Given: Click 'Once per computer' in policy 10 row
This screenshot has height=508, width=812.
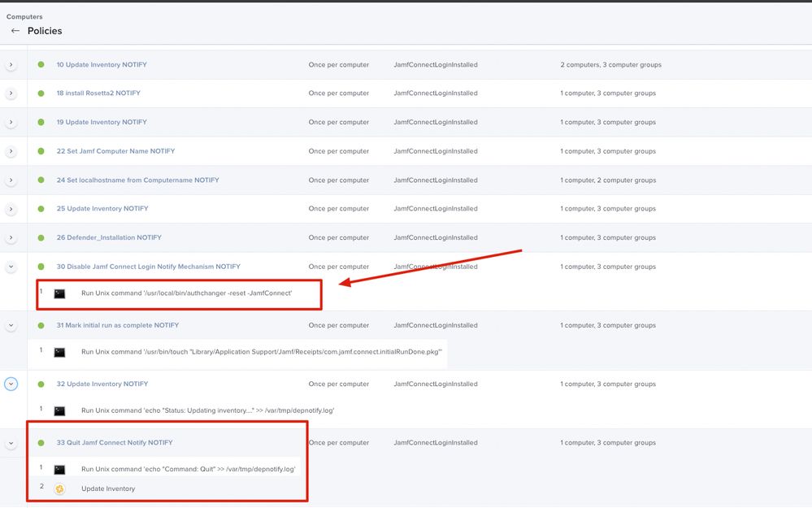Looking at the screenshot, I should (x=339, y=65).
